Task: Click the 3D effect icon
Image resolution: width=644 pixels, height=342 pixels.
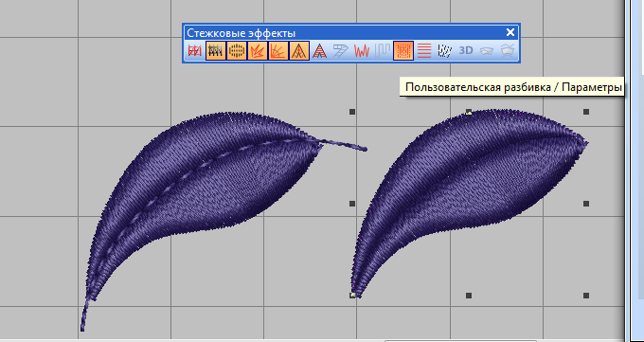Action: pos(466,50)
